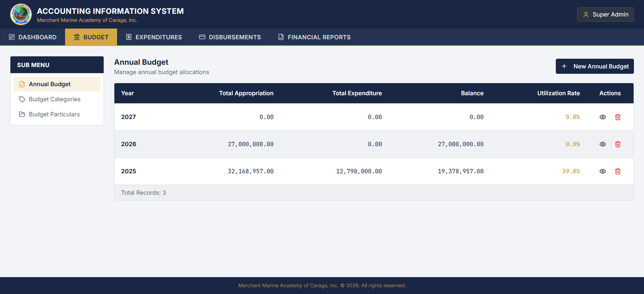Image resolution: width=644 pixels, height=294 pixels.
Task: Select Annual Budget in the sub menu
Action: click(57, 84)
